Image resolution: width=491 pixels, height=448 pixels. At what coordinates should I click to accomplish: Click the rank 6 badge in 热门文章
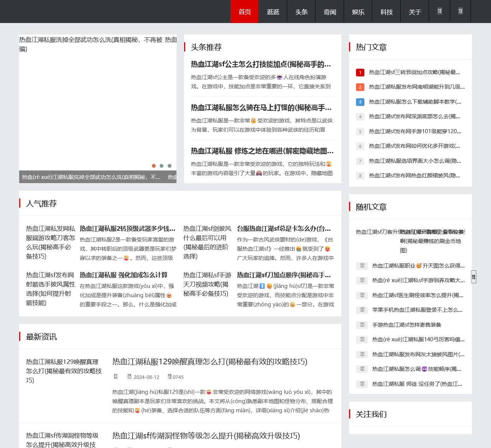(x=360, y=146)
